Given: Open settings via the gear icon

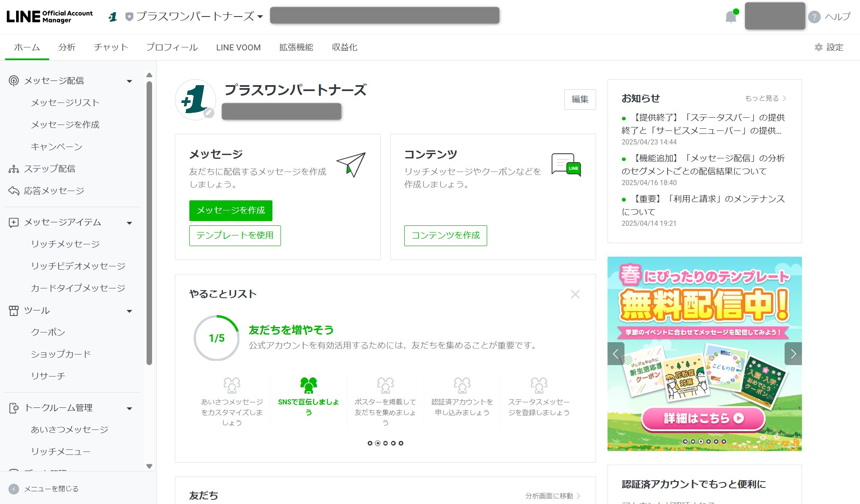Looking at the screenshot, I should pos(818,47).
